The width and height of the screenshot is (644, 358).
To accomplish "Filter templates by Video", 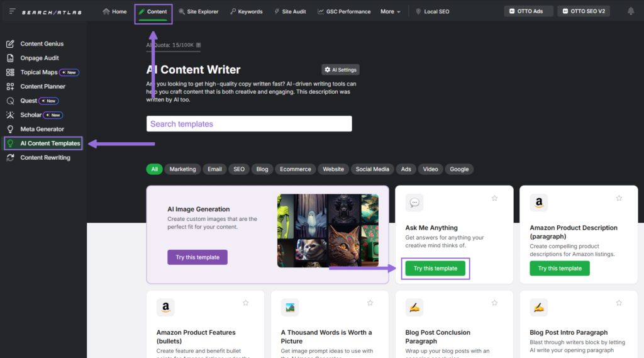I will [x=430, y=169].
